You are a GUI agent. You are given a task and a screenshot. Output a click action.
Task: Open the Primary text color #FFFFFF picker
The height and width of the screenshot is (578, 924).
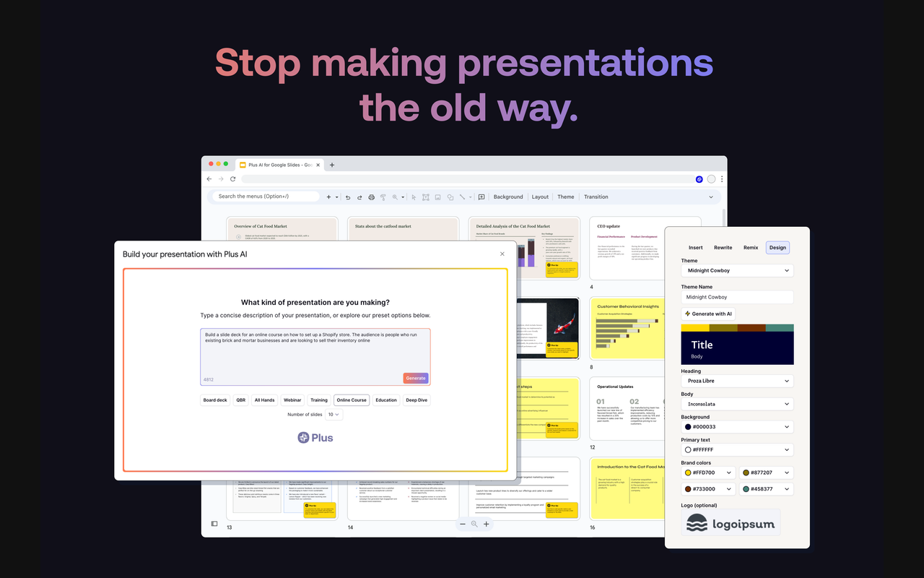[x=737, y=449]
